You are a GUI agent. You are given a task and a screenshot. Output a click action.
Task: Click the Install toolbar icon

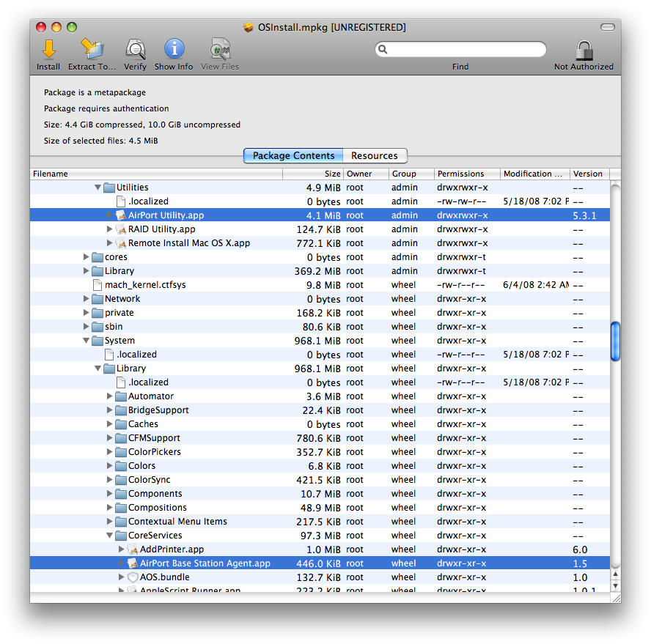48,49
